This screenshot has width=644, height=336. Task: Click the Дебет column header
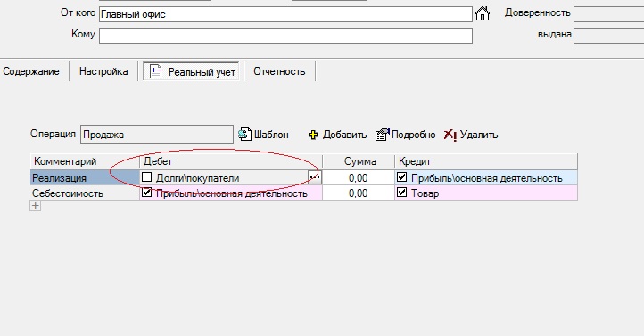(x=231, y=161)
